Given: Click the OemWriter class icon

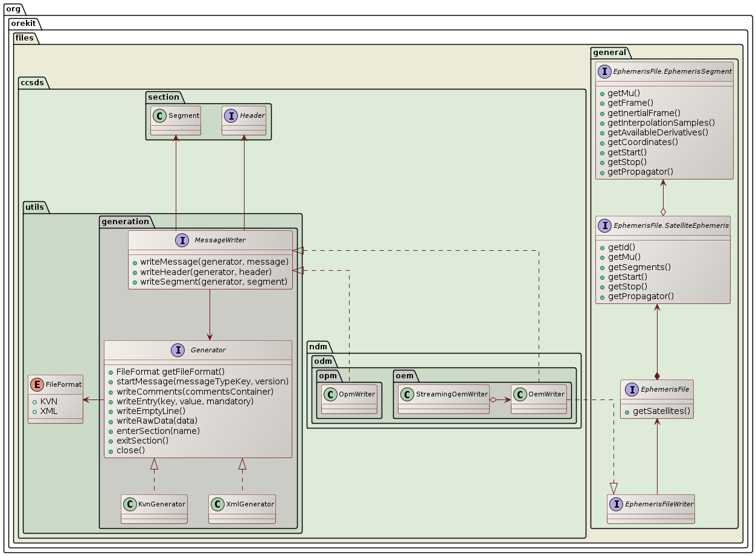Looking at the screenshot, I should click(520, 395).
